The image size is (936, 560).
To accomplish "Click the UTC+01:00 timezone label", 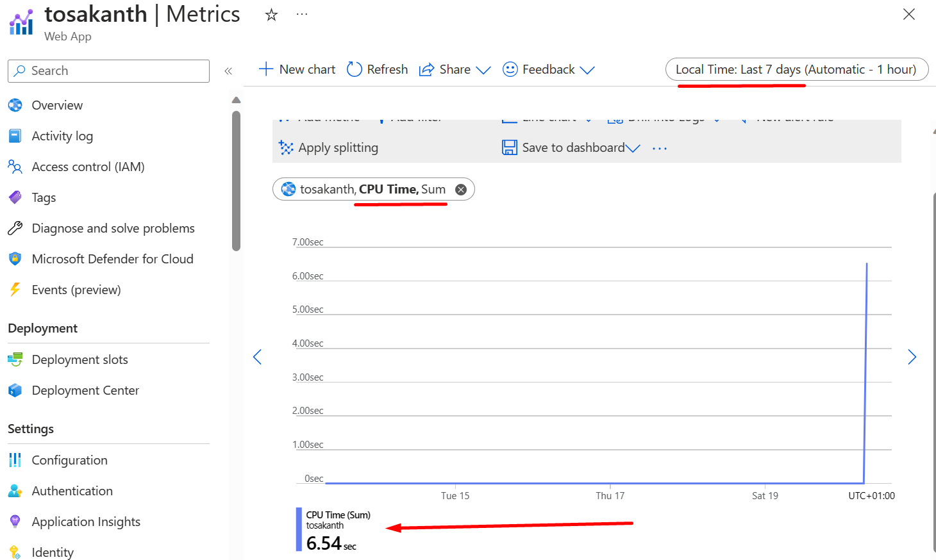I will pos(871,496).
